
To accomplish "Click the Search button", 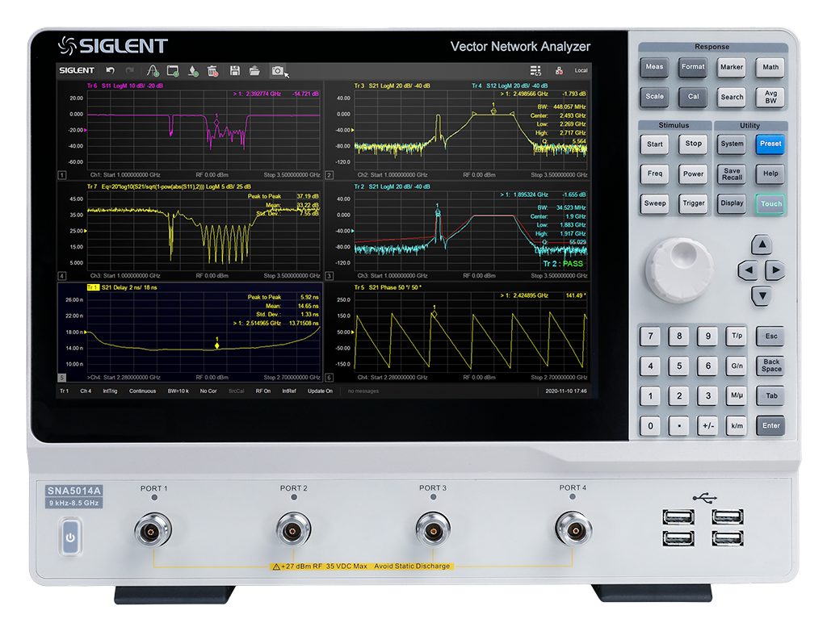I will click(x=732, y=97).
